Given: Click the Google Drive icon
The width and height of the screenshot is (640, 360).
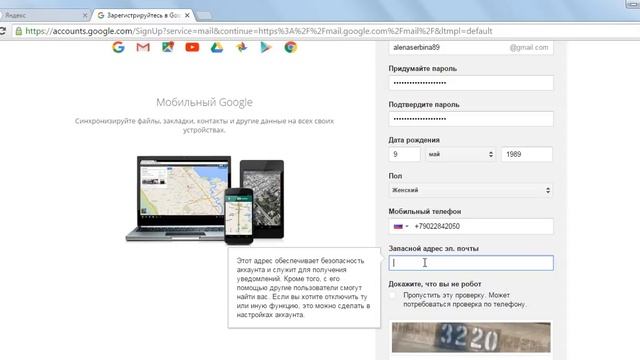Looking at the screenshot, I should tap(217, 47).
